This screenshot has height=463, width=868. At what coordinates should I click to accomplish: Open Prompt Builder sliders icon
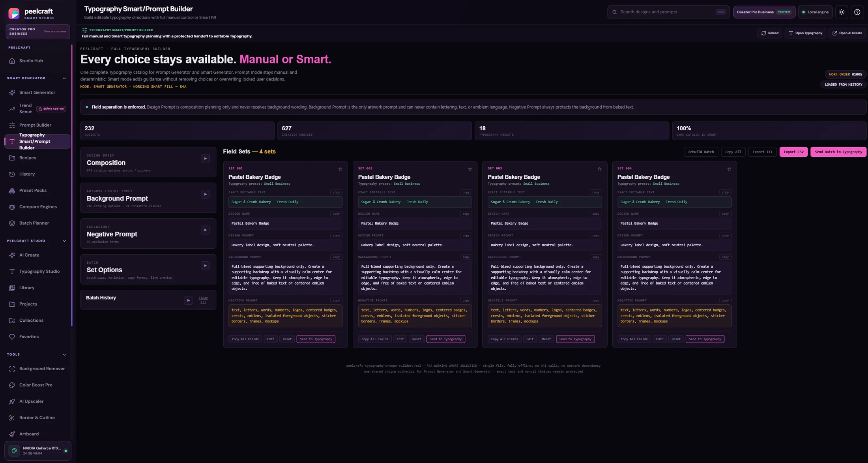(12, 125)
